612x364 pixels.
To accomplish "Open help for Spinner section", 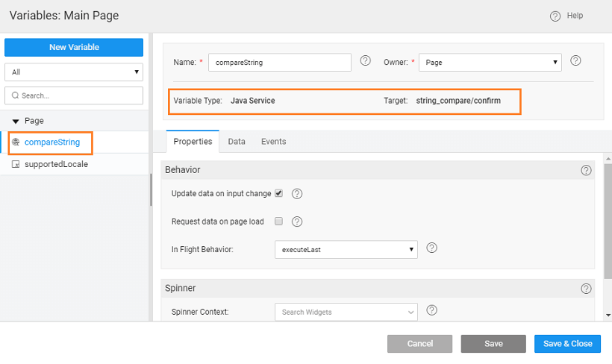I will click(586, 288).
